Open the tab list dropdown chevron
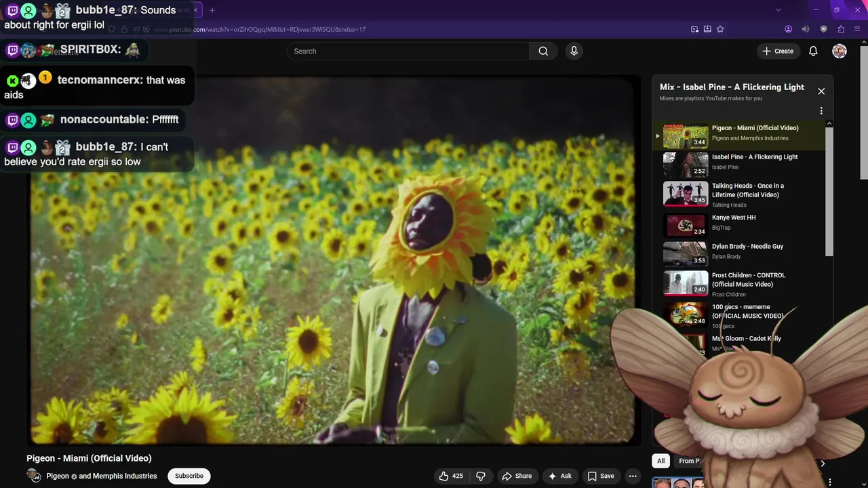Viewport: 868px width, 488px height. click(x=778, y=10)
